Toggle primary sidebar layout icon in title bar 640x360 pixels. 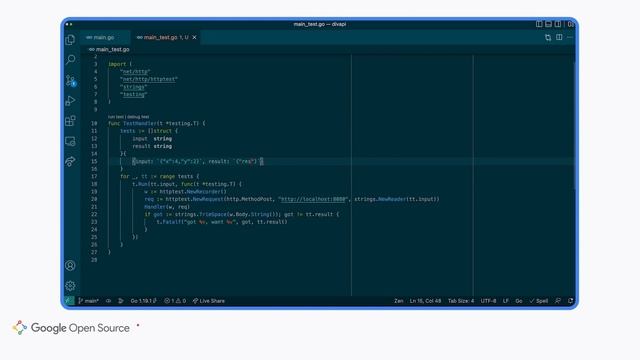(x=539, y=24)
